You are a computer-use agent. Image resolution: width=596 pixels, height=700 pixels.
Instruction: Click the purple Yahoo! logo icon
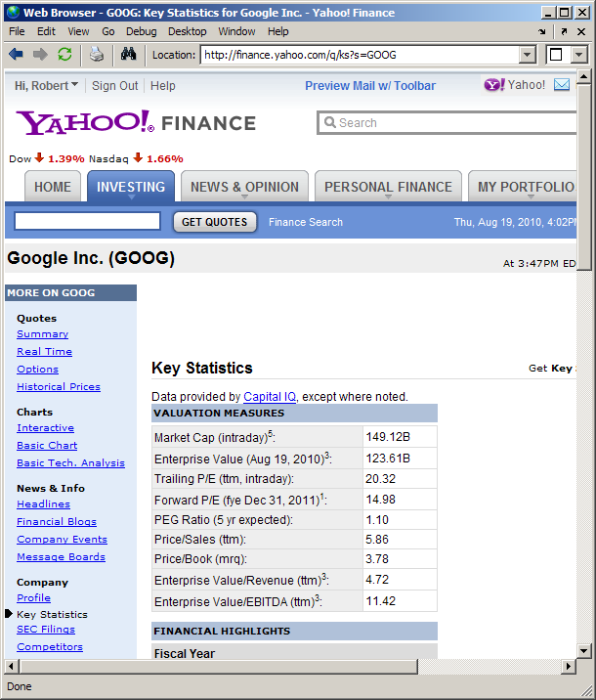tap(494, 85)
